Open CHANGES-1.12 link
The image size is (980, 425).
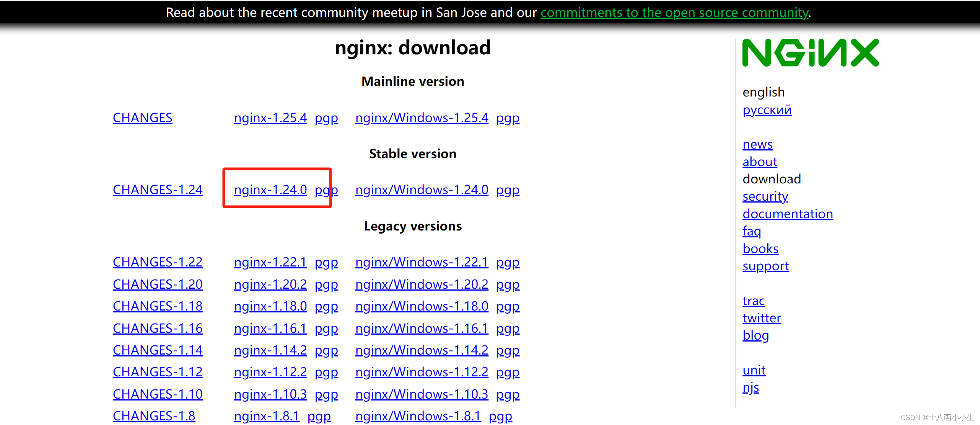(158, 372)
